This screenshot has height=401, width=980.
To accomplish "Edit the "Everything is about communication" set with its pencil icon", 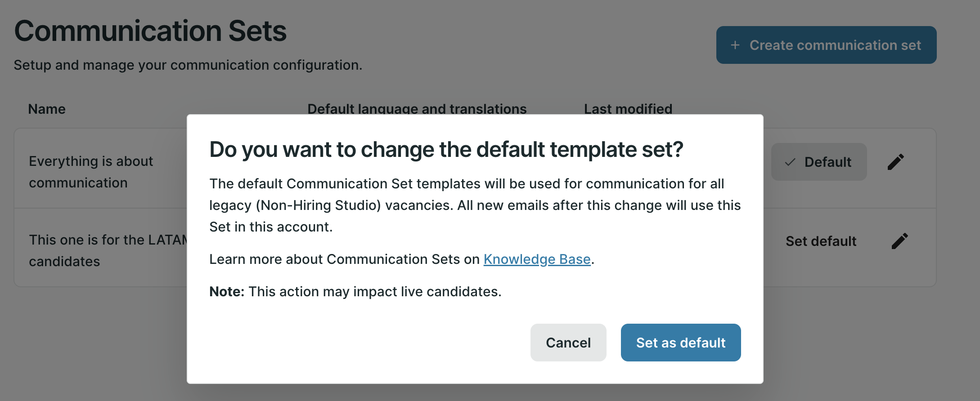I will (x=895, y=162).
